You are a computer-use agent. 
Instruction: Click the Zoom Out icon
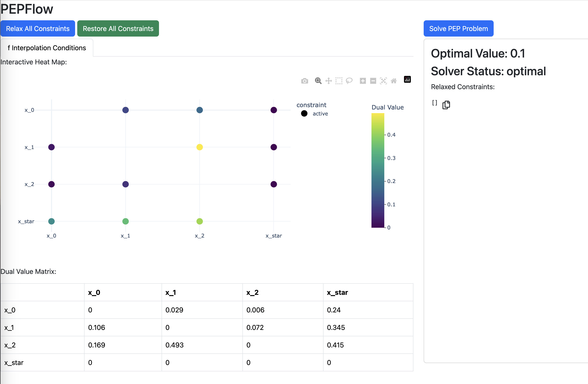coord(373,81)
